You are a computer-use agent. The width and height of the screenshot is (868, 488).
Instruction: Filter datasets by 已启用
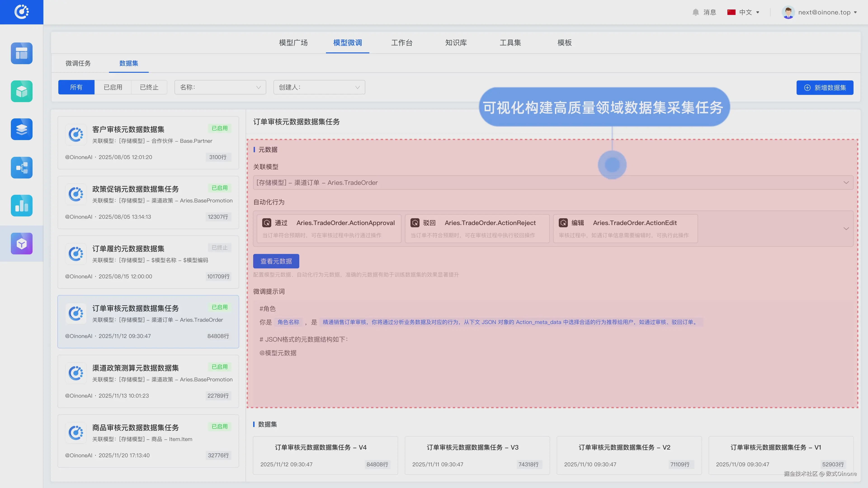tap(113, 87)
